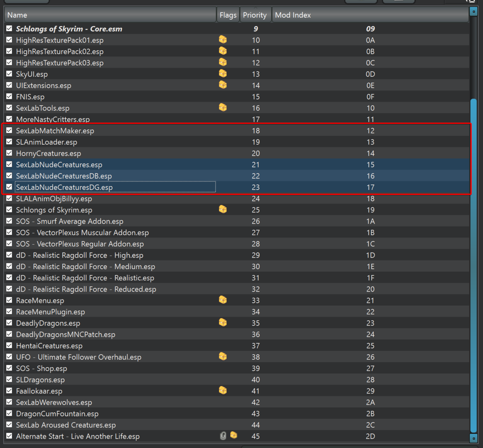
Task: Select dD - Realistic Ragdoll Force - Reduced.esp
Action: 237,289
